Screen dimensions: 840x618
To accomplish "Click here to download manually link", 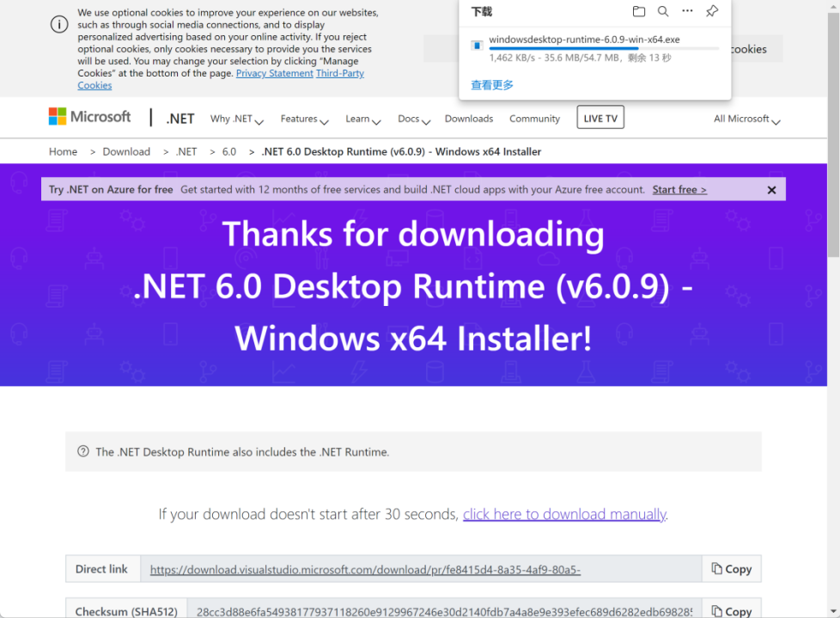I will pos(564,514).
